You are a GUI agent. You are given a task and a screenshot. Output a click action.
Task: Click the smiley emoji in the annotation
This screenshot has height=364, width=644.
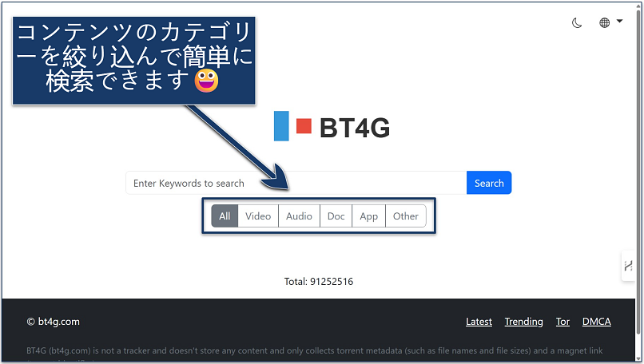(206, 82)
